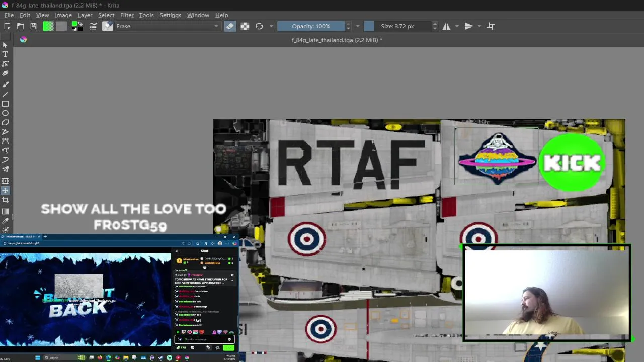Image resolution: width=644 pixels, height=362 pixels.
Task: Select the Polyline tool
Action: [x=5, y=132]
